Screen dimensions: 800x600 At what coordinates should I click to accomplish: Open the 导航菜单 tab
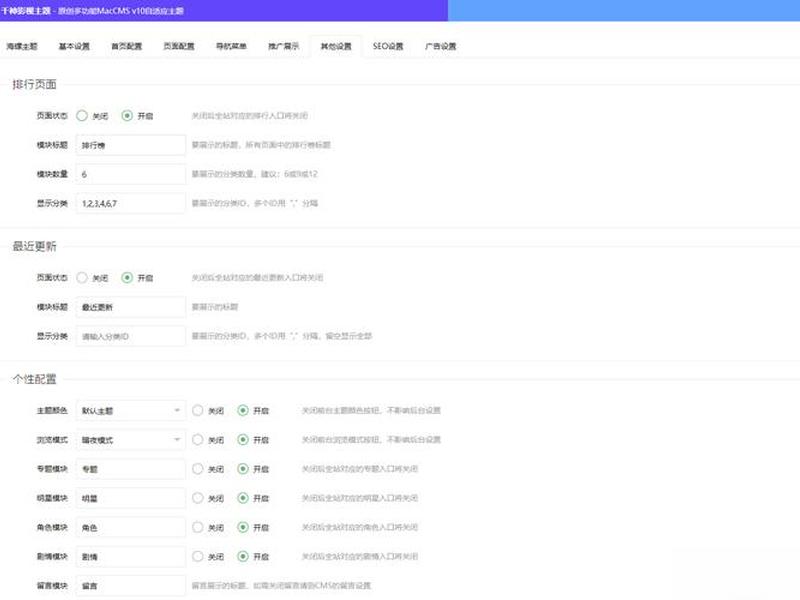pyautogui.click(x=231, y=46)
